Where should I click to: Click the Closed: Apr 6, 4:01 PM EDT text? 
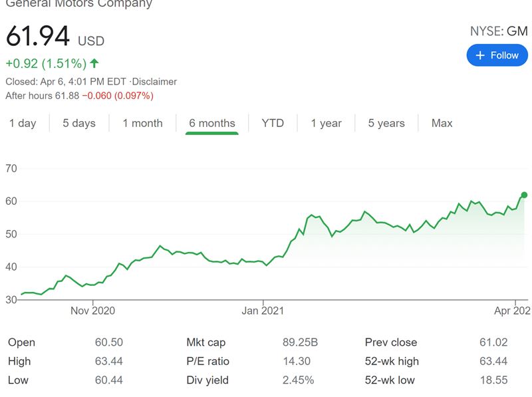point(66,82)
